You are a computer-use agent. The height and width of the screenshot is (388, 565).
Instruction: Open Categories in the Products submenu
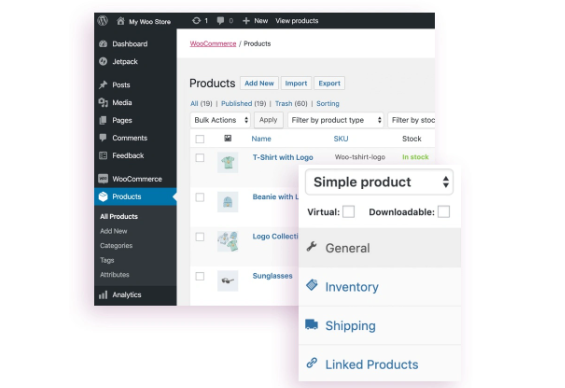(x=116, y=246)
